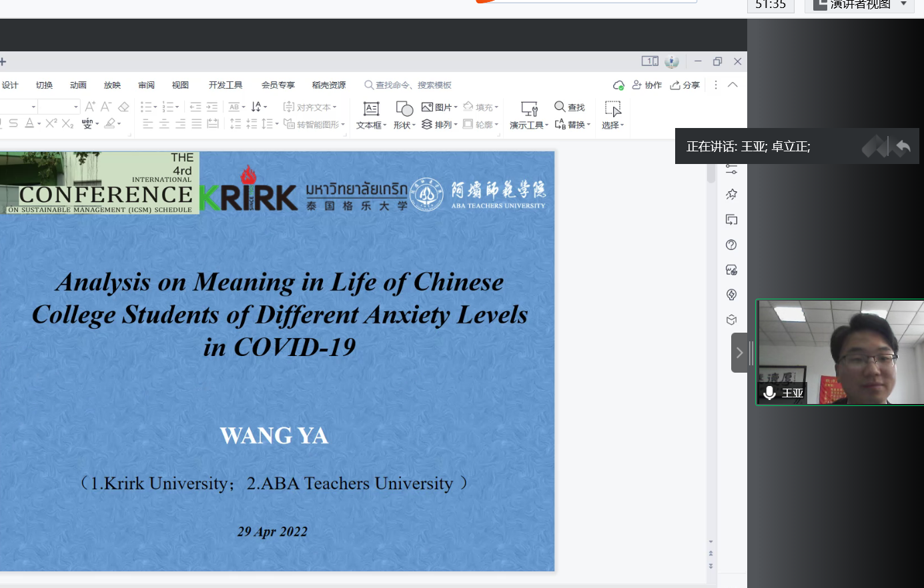Switch to the Review (审阅) tab
924x588 pixels.
146,85
